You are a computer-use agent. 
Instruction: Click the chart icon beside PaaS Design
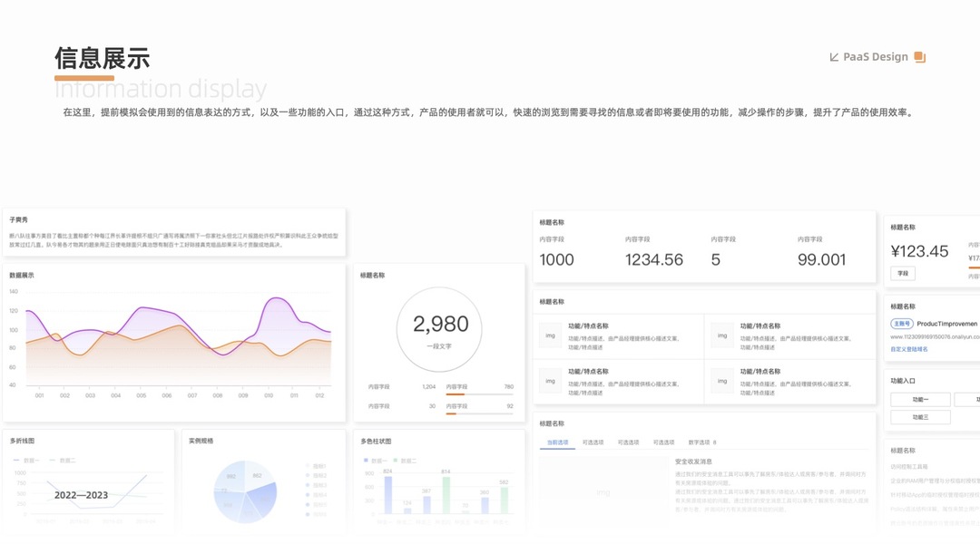[x=834, y=57]
